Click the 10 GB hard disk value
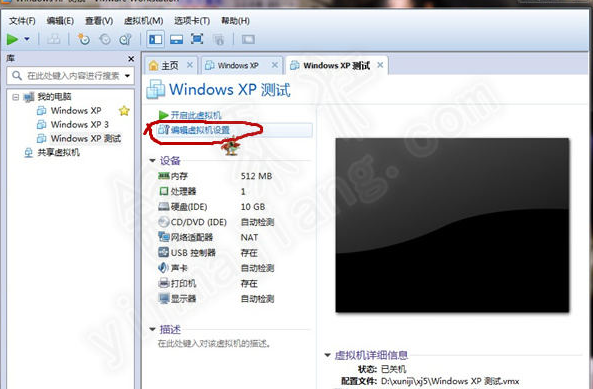 coord(253,207)
